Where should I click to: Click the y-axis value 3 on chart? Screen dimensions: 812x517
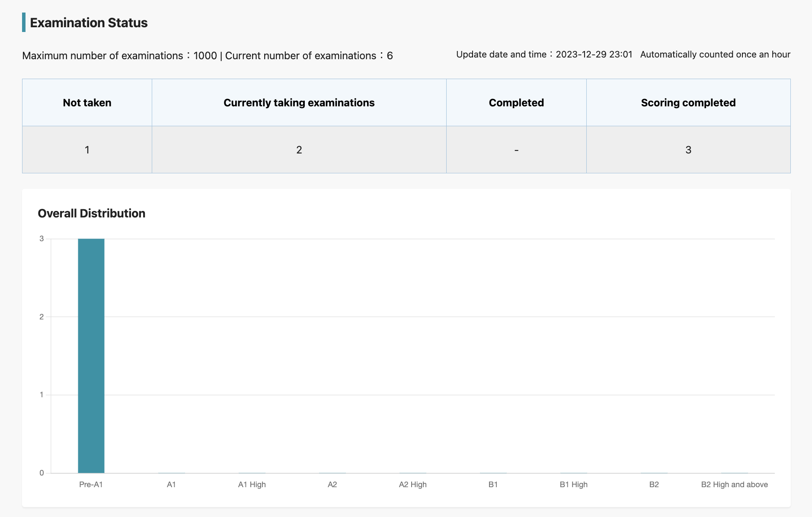(x=41, y=238)
